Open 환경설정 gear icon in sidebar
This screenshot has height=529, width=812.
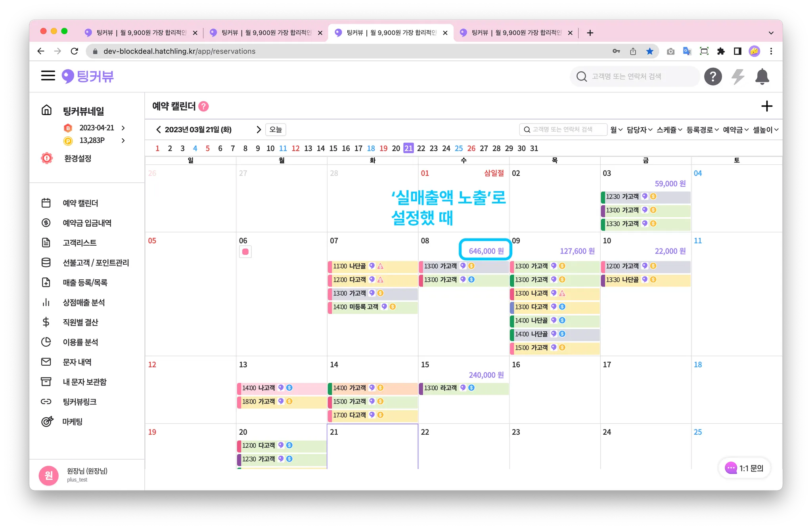pos(47,159)
